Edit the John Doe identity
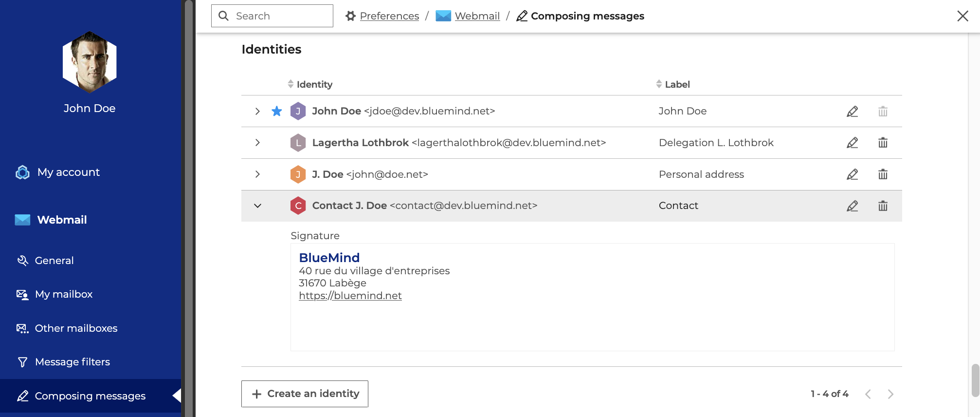 point(852,112)
